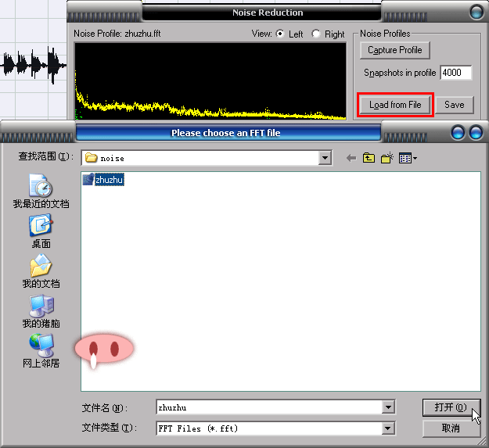
Task: Go up one folder level icon
Action: (x=369, y=158)
